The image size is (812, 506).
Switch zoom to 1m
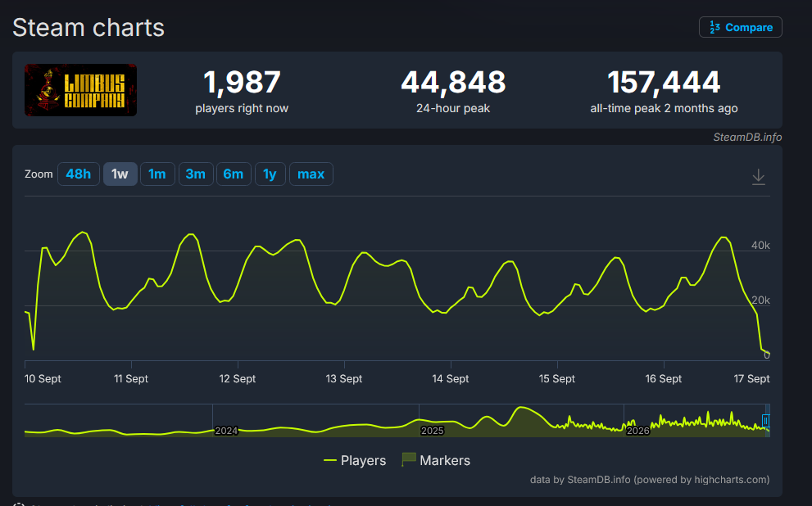(157, 174)
